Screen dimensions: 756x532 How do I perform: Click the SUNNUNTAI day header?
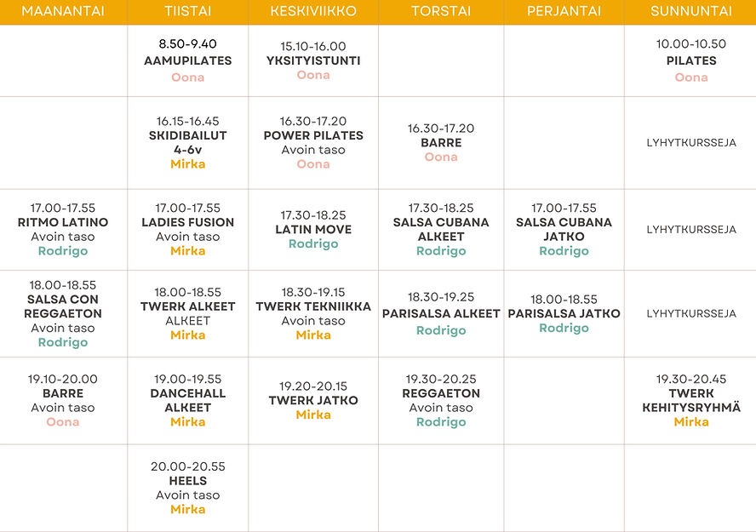tap(691, 11)
